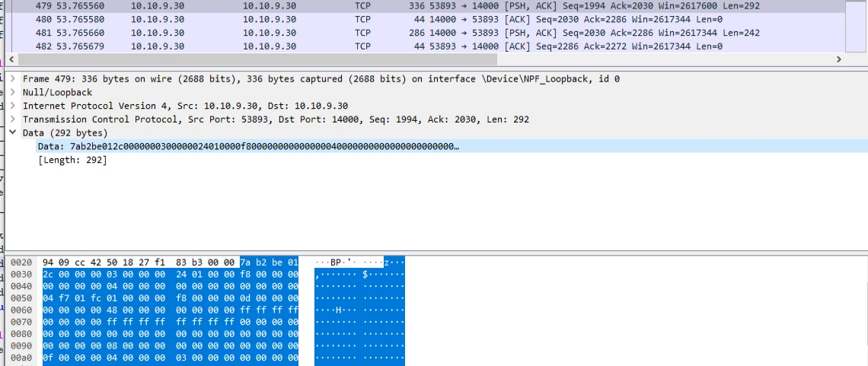Viewport: 868px width, 366px height.
Task: Click the highlighted bytes 7a b2 be 01
Action: [269, 262]
